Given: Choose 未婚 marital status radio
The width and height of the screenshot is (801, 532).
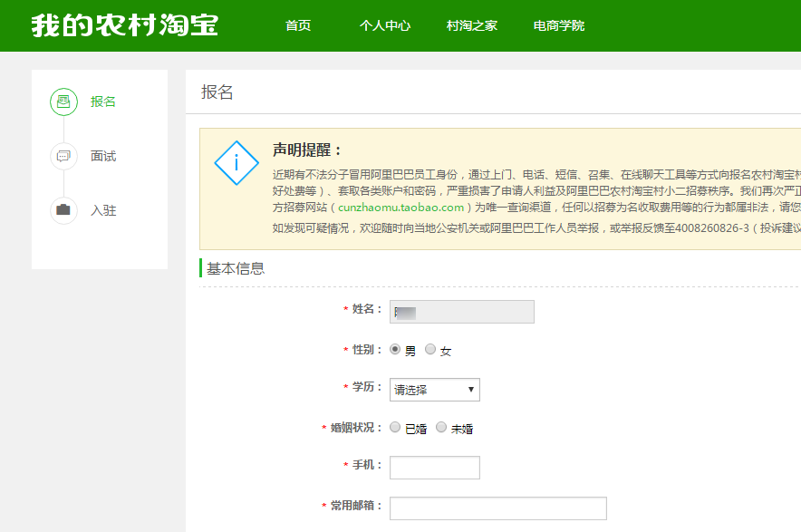Looking at the screenshot, I should (441, 427).
